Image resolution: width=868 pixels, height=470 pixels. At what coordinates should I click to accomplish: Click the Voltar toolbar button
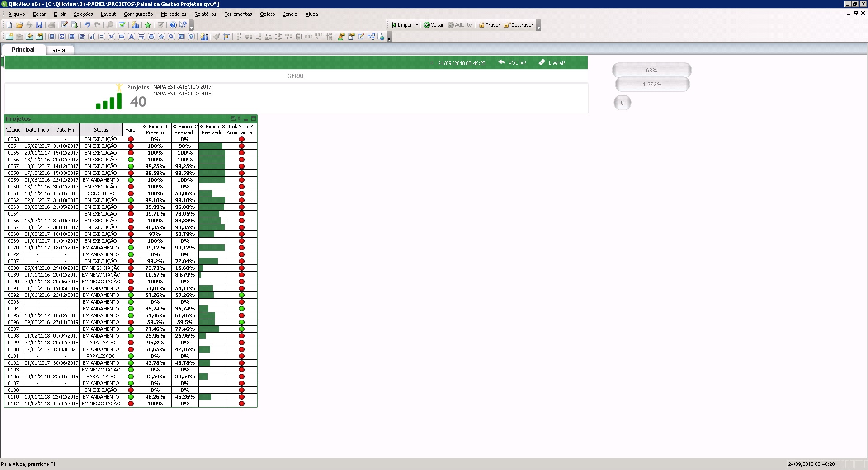pos(434,25)
